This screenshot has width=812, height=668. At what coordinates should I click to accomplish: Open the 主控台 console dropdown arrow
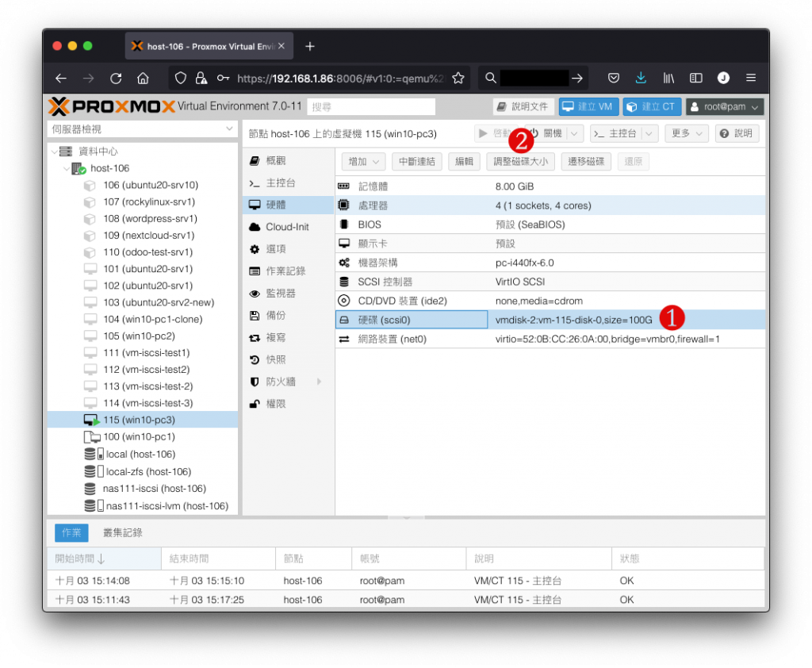tap(649, 134)
